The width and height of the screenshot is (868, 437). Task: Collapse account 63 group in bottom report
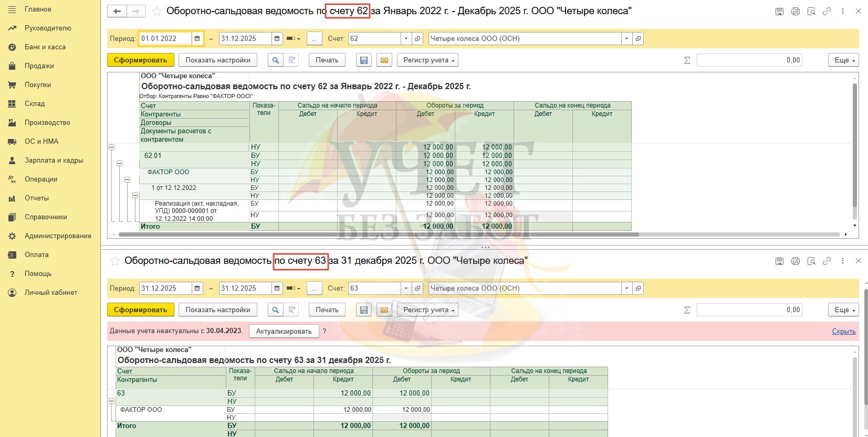point(111,401)
